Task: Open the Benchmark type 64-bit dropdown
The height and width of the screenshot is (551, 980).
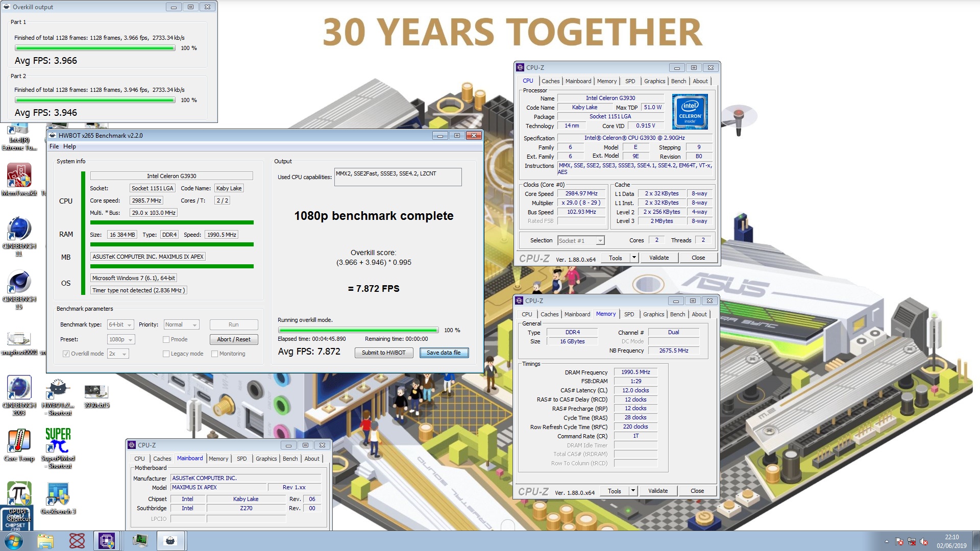Action: point(120,325)
